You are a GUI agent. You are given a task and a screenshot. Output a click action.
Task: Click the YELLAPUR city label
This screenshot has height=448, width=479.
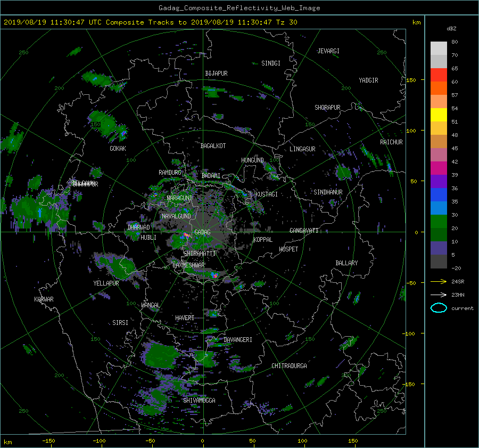106,283
